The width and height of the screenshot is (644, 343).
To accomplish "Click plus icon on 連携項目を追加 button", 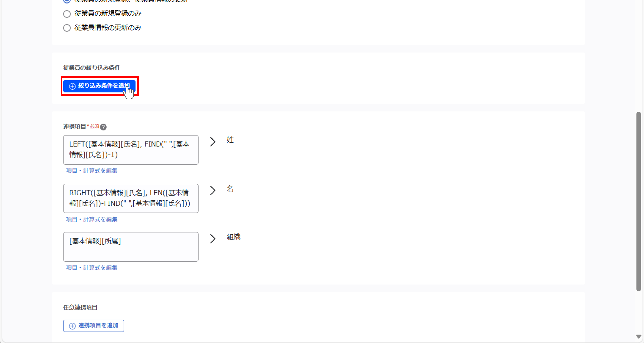I will (x=72, y=326).
